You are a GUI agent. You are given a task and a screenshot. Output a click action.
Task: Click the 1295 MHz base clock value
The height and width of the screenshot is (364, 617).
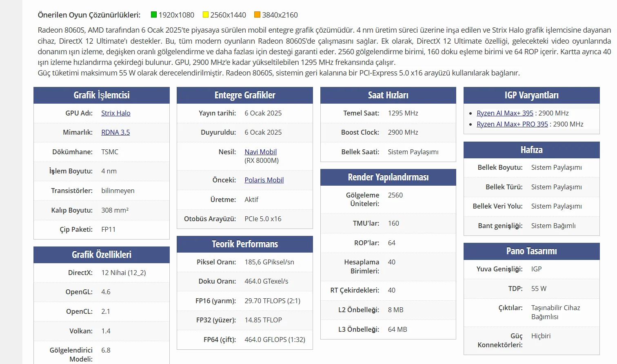pos(403,113)
